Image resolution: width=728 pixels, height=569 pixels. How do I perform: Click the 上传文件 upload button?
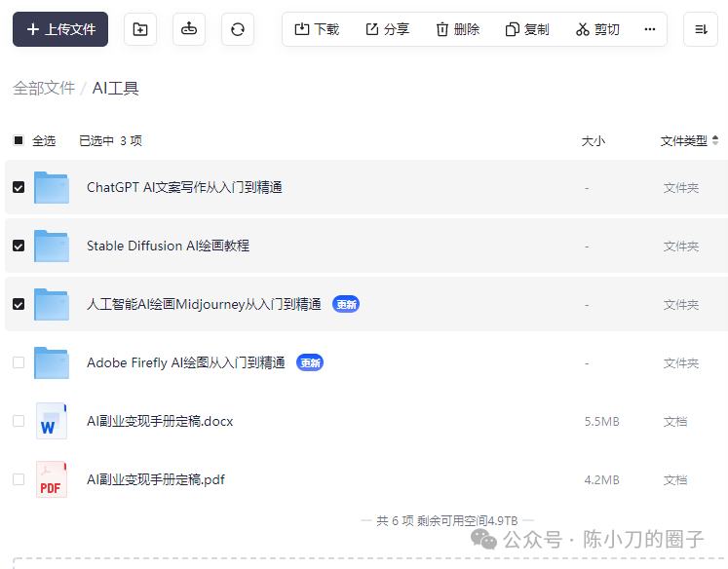(60, 29)
